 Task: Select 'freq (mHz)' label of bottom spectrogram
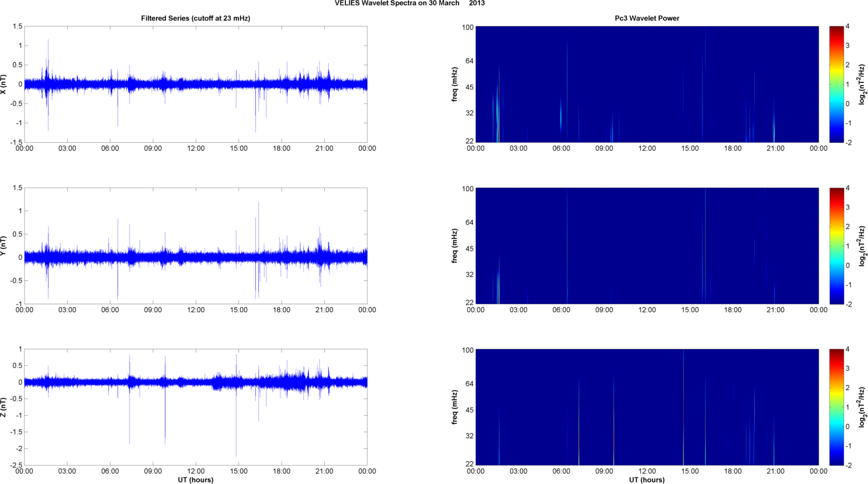(455, 407)
